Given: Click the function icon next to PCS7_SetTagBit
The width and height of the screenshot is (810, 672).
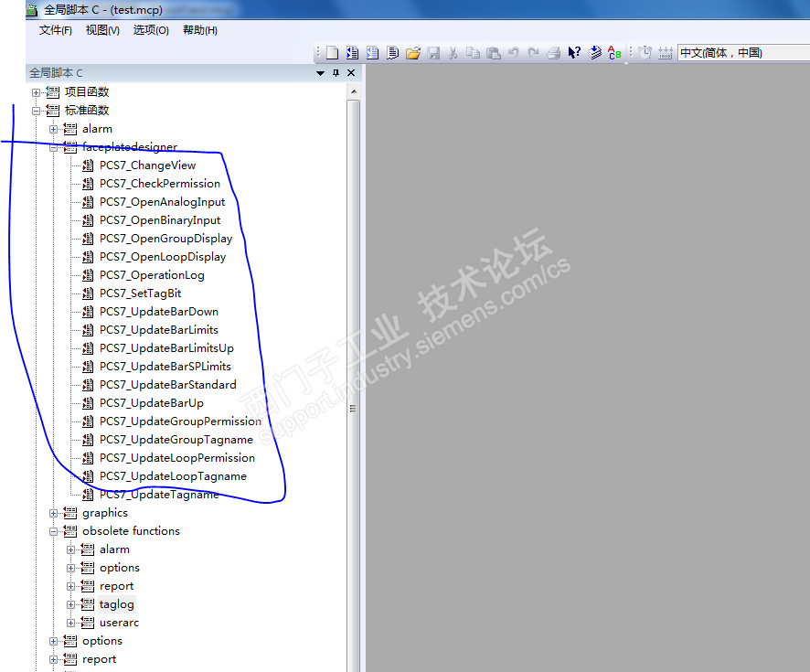Looking at the screenshot, I should pyautogui.click(x=89, y=293).
